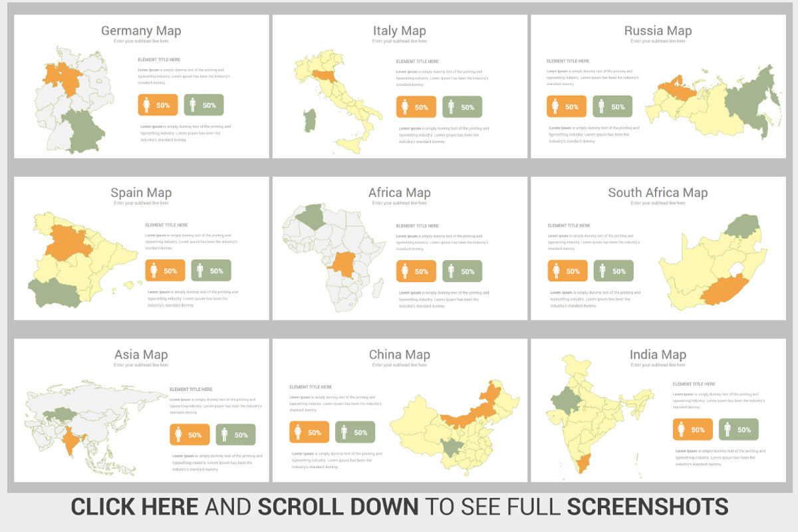
Task: Pick the male icon on the India Map slide
Action: pos(727,430)
